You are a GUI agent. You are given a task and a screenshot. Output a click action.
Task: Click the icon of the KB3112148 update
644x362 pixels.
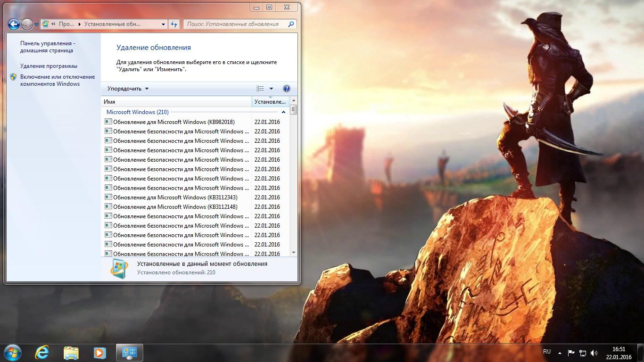[108, 206]
